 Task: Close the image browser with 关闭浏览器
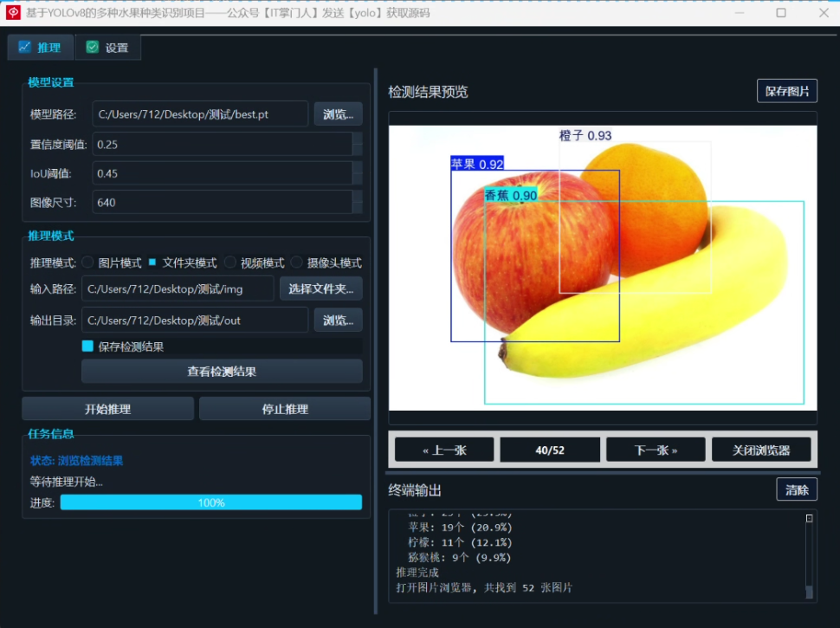(761, 450)
